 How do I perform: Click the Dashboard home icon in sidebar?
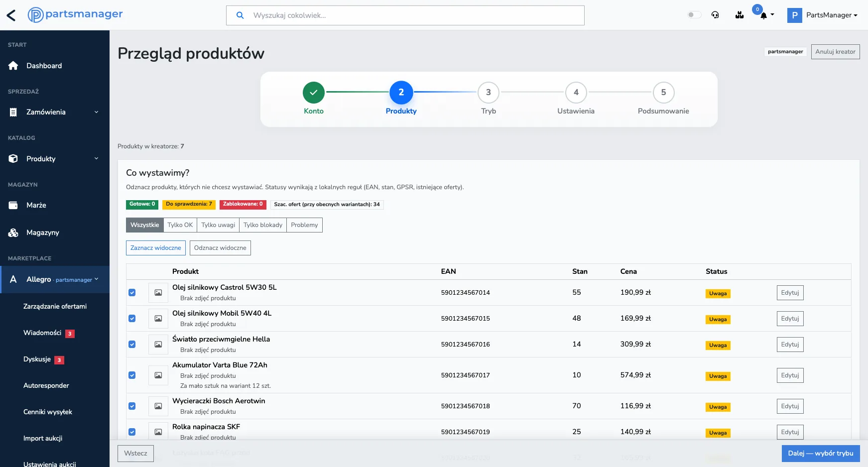tap(13, 66)
